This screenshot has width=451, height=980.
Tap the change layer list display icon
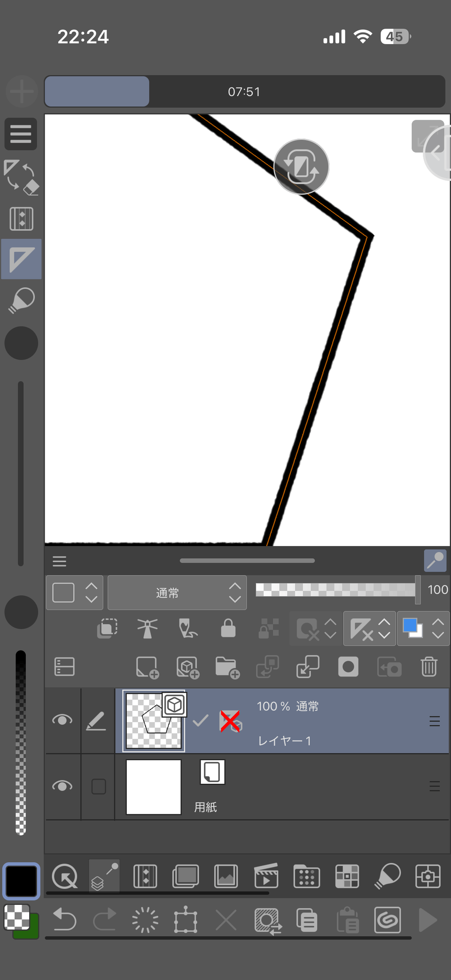point(64,667)
